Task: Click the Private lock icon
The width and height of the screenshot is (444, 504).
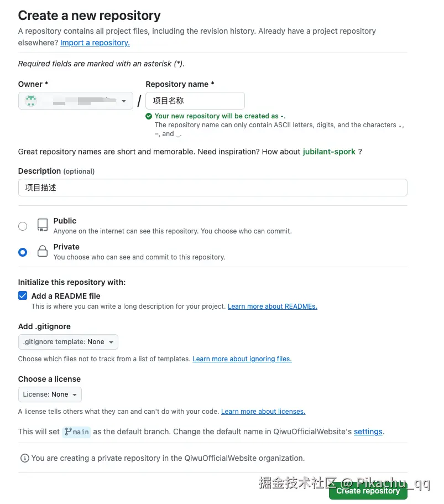Action: pos(43,252)
